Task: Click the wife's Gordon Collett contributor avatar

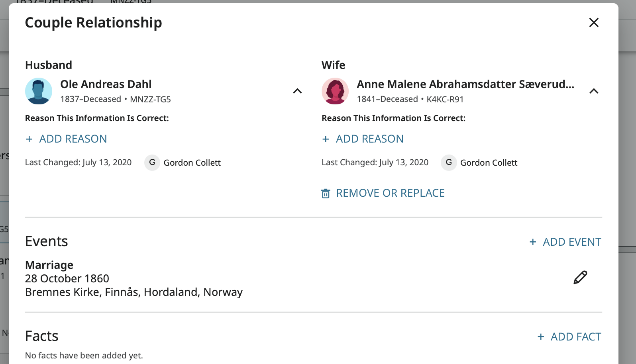Action: (x=449, y=162)
